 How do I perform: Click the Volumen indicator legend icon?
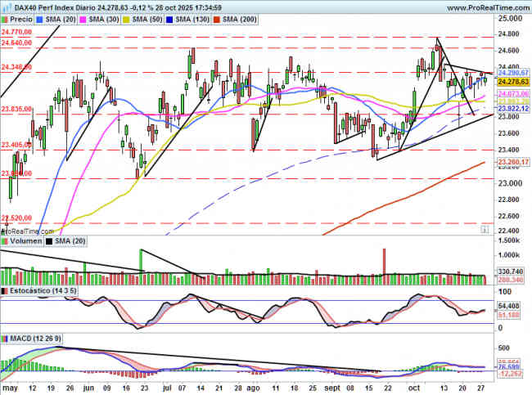tap(5, 241)
